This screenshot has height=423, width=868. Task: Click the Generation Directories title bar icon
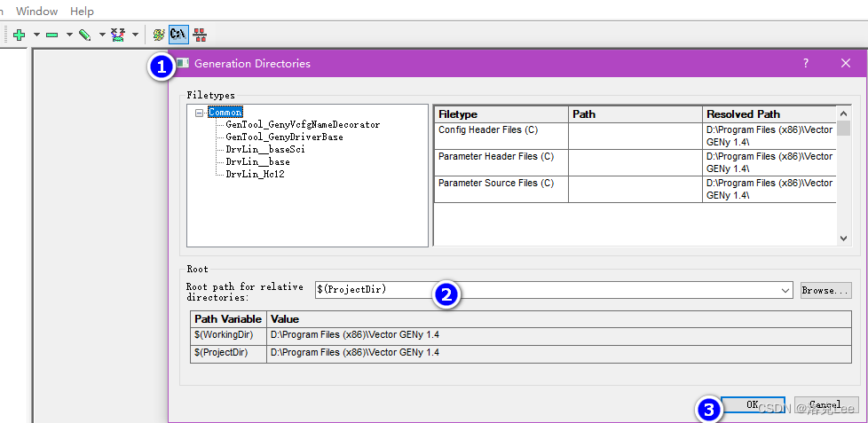tap(183, 63)
